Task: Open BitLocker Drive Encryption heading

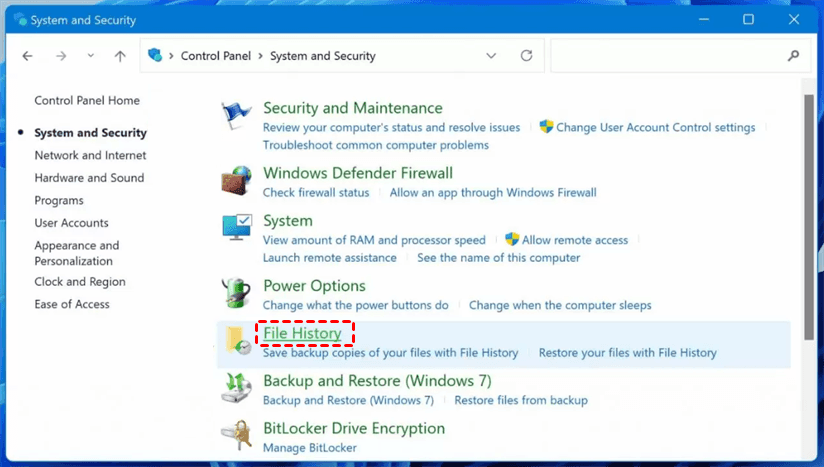Action: click(x=354, y=429)
